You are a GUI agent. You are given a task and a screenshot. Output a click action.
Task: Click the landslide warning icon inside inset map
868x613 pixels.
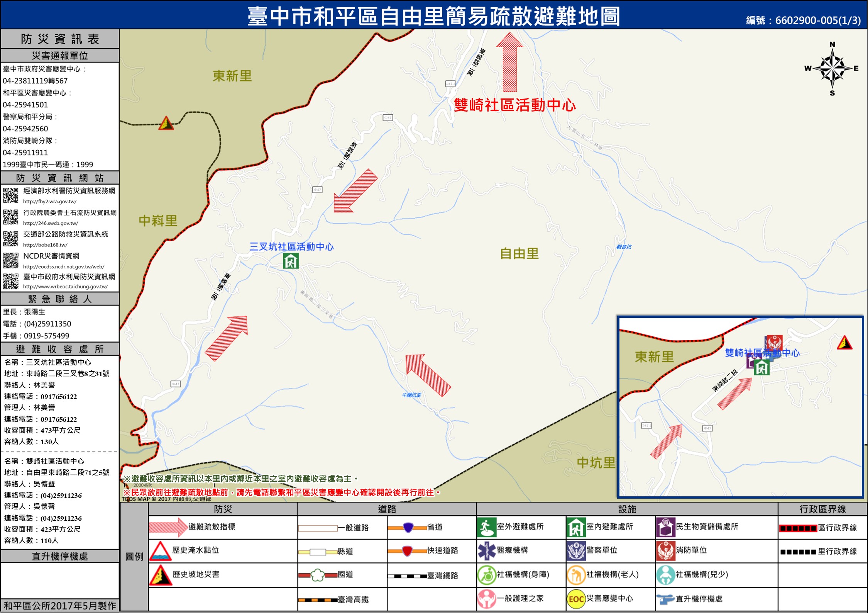pos(844,343)
